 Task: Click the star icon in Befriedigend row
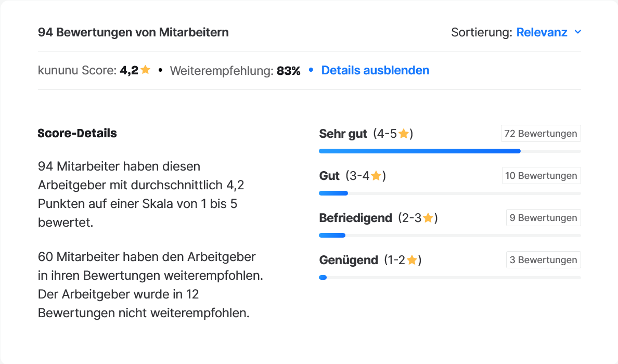[x=429, y=217]
